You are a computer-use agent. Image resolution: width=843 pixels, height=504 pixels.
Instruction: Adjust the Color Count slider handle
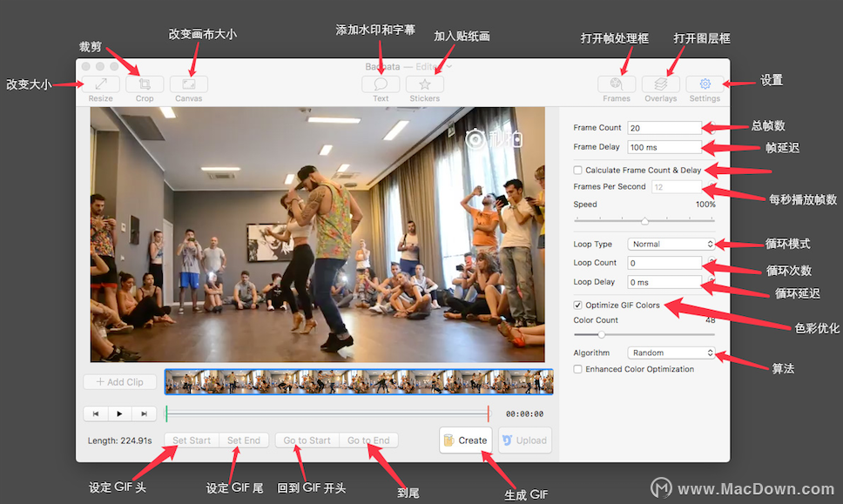(602, 335)
